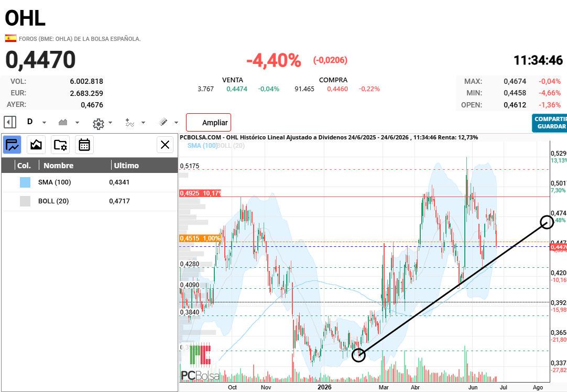Image resolution: width=567 pixels, height=392 pixels.
Task: Click the 0,5175 resistance level label
Action: click(190, 166)
